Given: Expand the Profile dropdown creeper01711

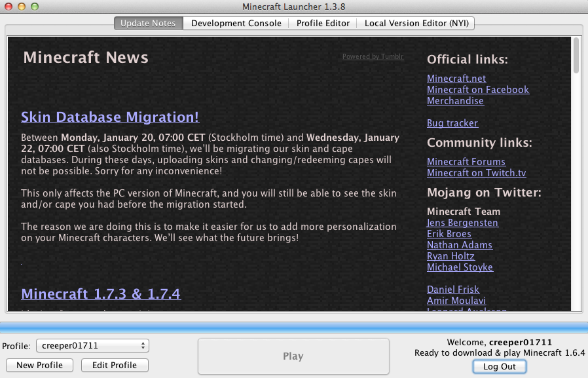Looking at the screenshot, I should click(92, 345).
